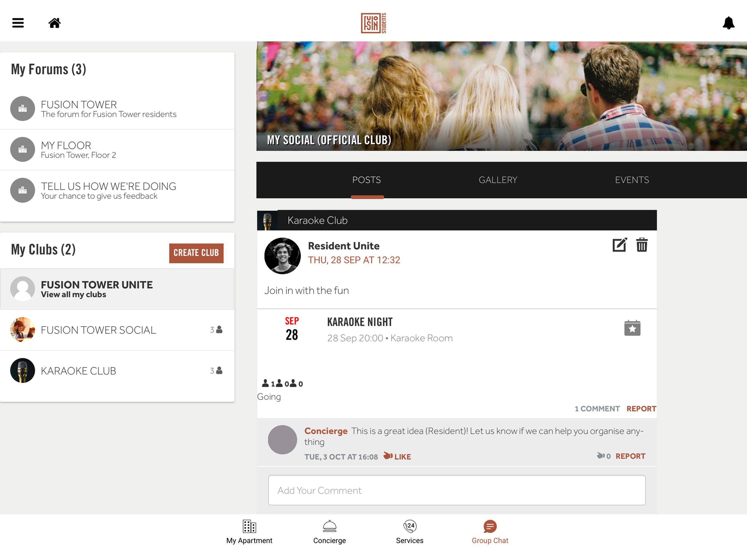Open Tell Us How We're Doing forum icon
The width and height of the screenshot is (747, 560).
pos(23,190)
